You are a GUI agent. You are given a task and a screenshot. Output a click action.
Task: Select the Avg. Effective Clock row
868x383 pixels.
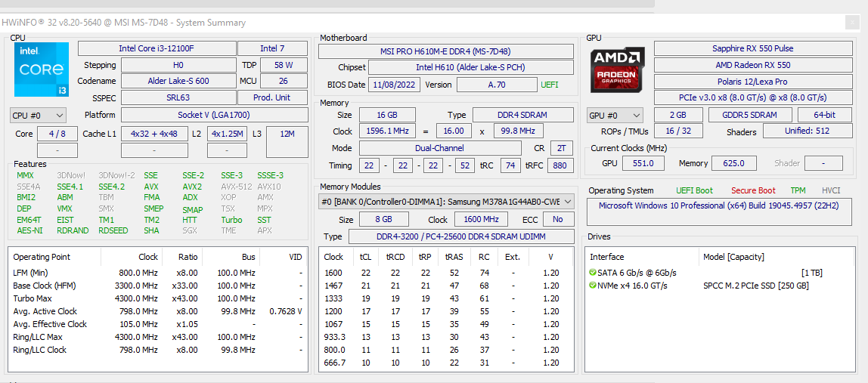click(158, 324)
